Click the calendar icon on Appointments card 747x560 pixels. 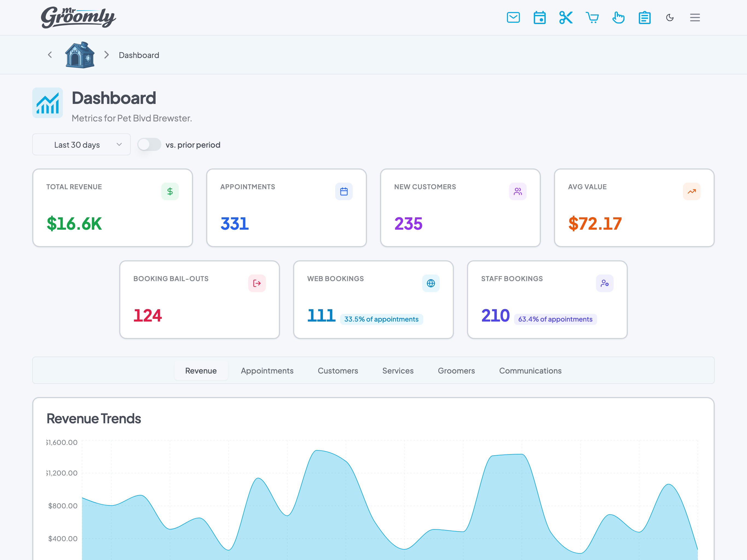(x=344, y=191)
